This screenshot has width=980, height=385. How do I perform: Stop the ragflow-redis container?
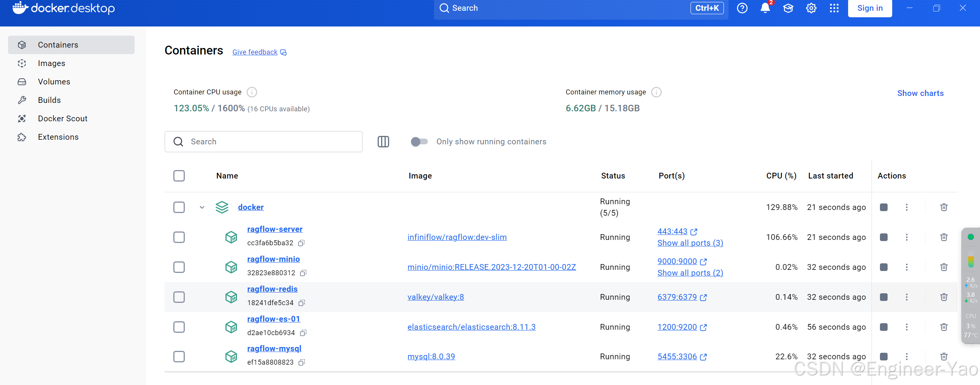pos(884,297)
